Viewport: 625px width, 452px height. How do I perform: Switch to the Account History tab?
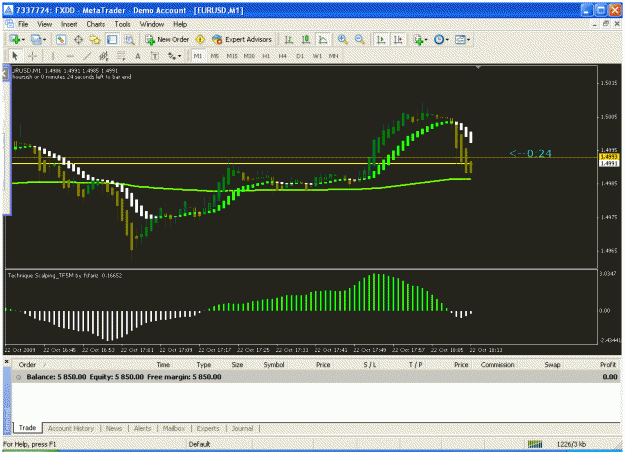[71, 428]
